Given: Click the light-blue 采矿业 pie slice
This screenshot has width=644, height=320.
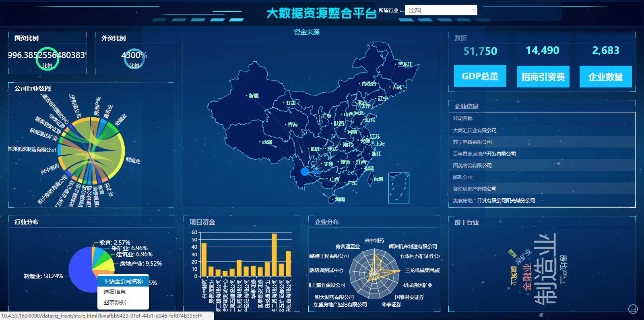Looking at the screenshot, I should 97,255.
